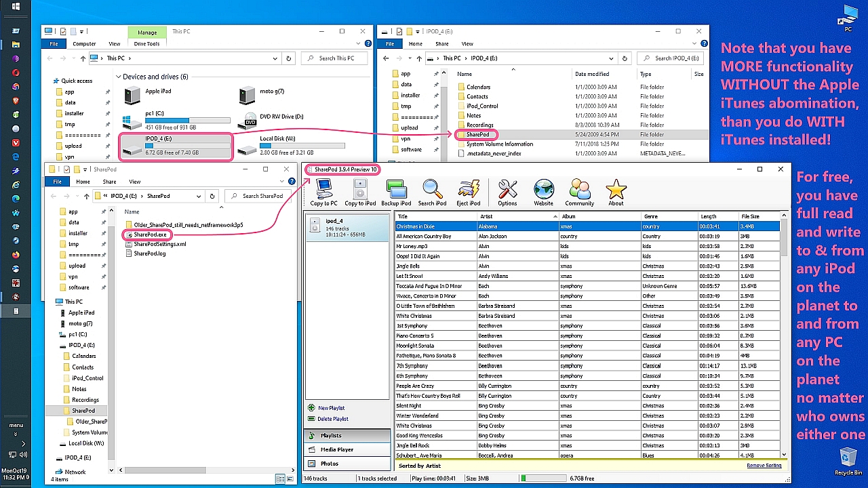Open Backup iPod in SharePod toolbar

point(396,192)
